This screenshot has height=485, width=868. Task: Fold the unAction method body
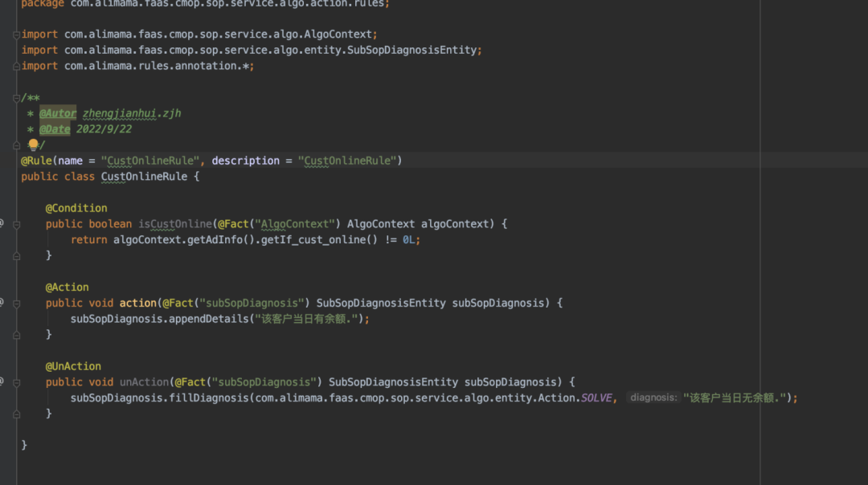point(16,382)
